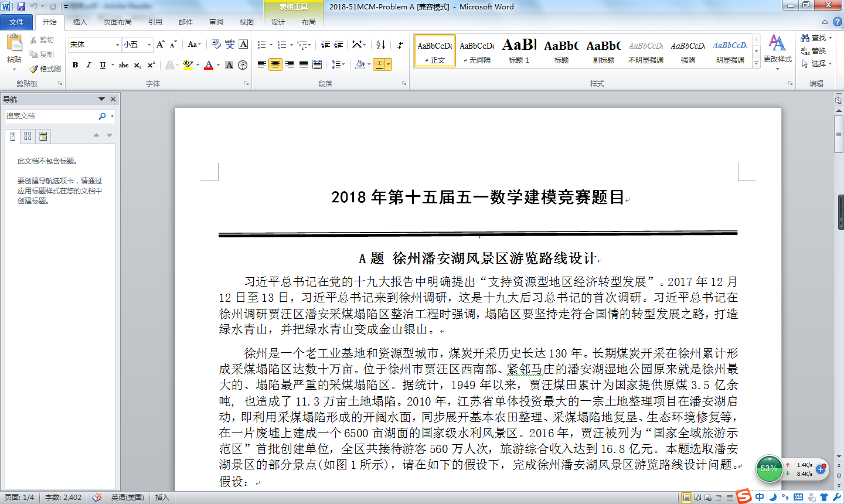844x504 pixels.
Task: Apply Character Border icon
Action: pyautogui.click(x=243, y=45)
